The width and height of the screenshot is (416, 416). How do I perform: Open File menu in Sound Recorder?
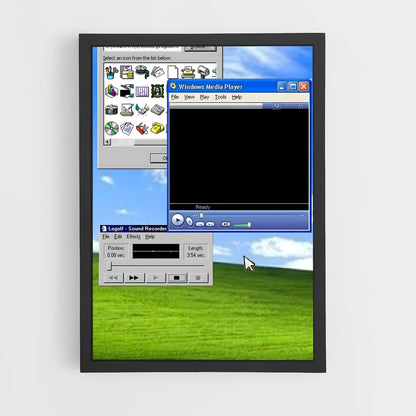point(106,237)
